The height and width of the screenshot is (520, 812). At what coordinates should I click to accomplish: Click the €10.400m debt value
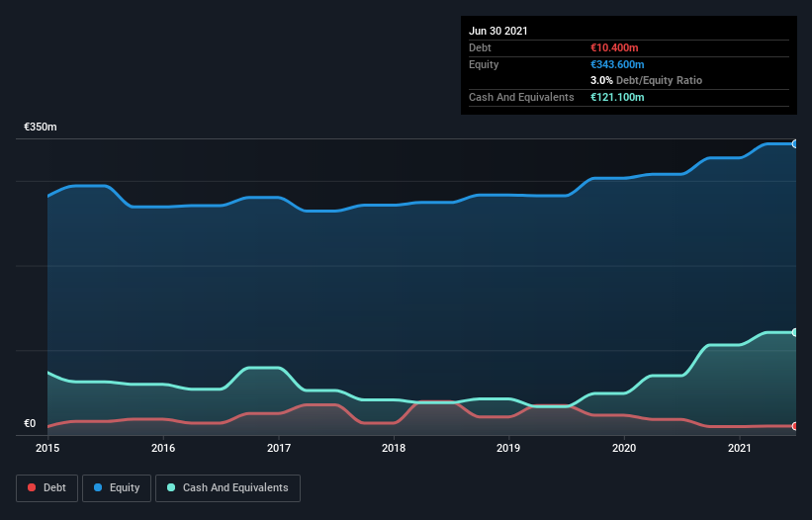point(614,47)
